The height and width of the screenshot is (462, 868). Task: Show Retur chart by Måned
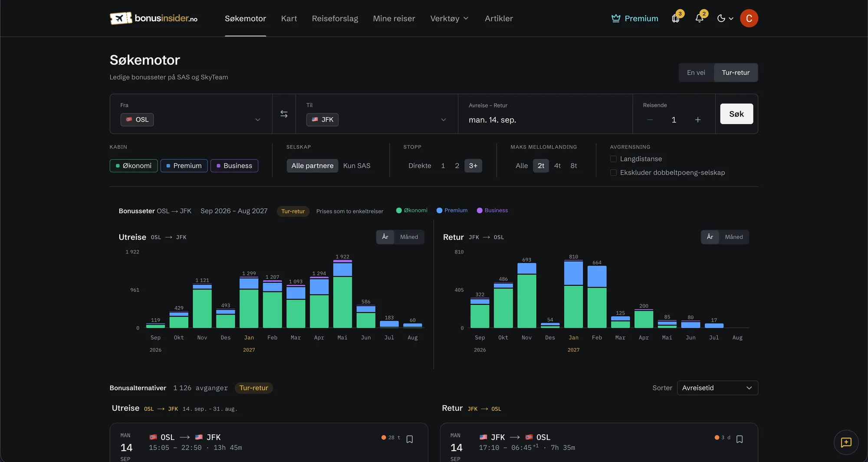[734, 237]
